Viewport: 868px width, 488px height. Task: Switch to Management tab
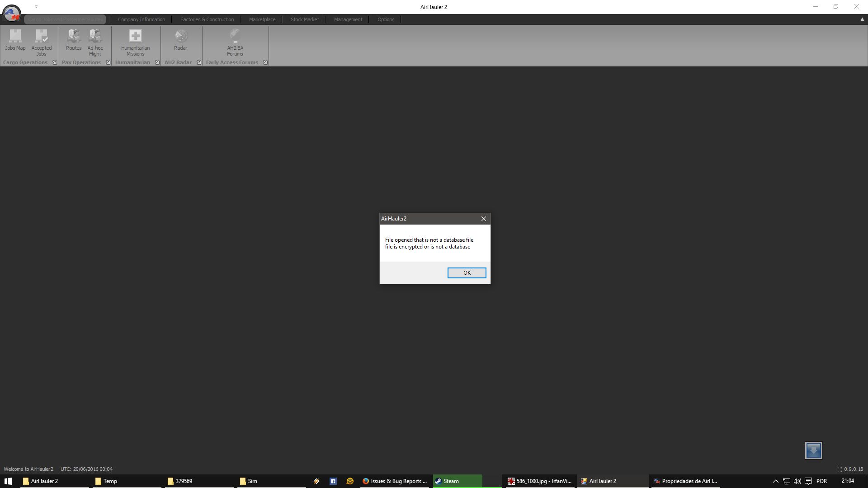coord(348,19)
